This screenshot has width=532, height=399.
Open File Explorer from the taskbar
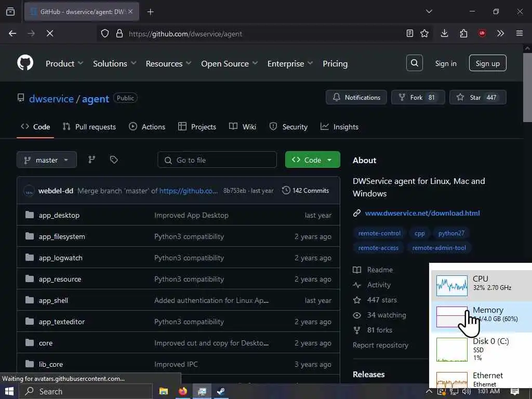(x=164, y=392)
